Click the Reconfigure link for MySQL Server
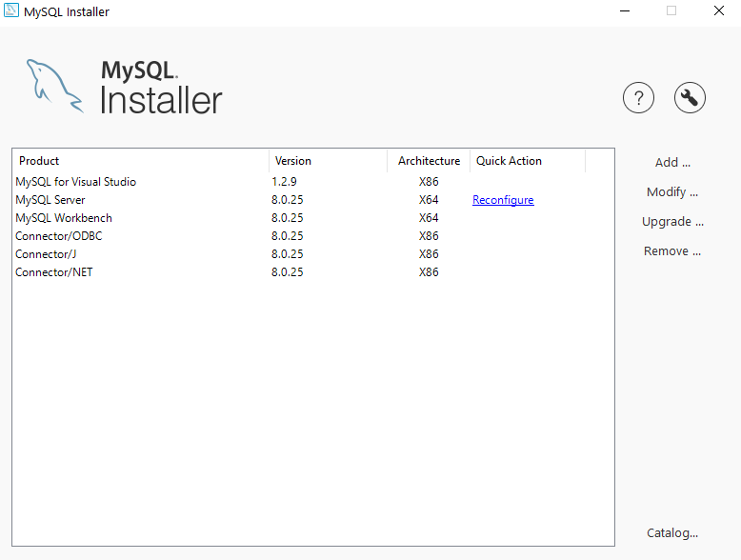Viewport: 741px width, 560px height. [503, 200]
